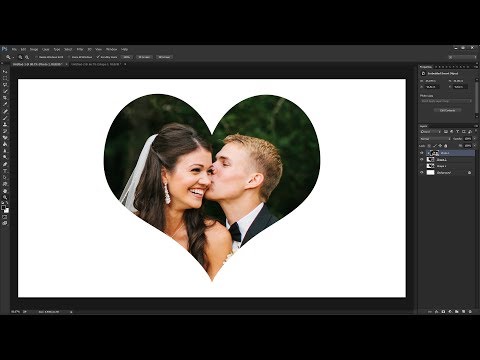This screenshot has height=360, width=480.
Task: Click Zoom Out icon in options bar
Action: (x=27, y=57)
